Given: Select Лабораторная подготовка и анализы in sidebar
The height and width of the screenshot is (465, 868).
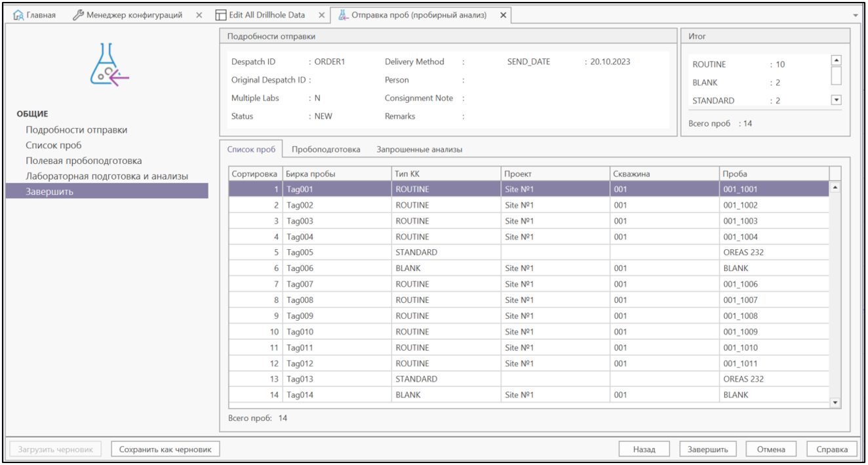Looking at the screenshot, I should click(107, 176).
